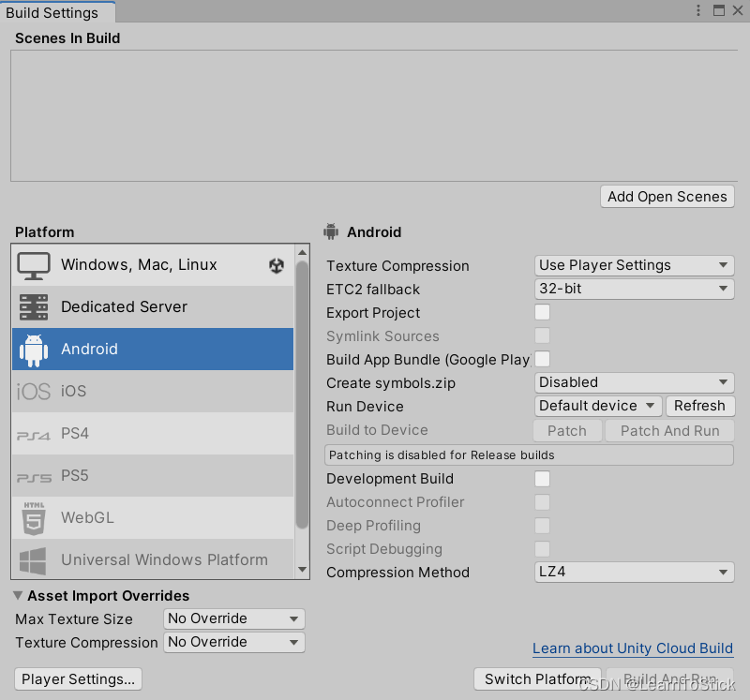
Task: Click the PS4 logo icon
Action: (x=34, y=435)
